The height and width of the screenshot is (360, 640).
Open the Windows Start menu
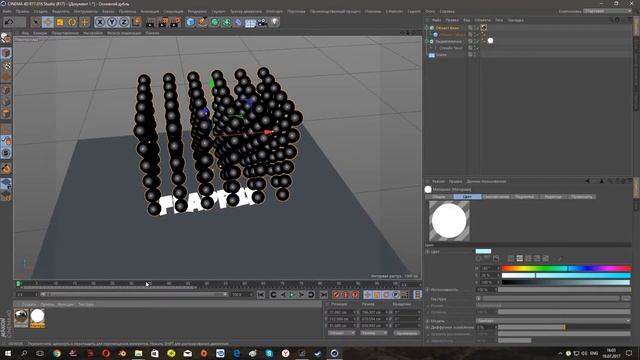point(7,353)
